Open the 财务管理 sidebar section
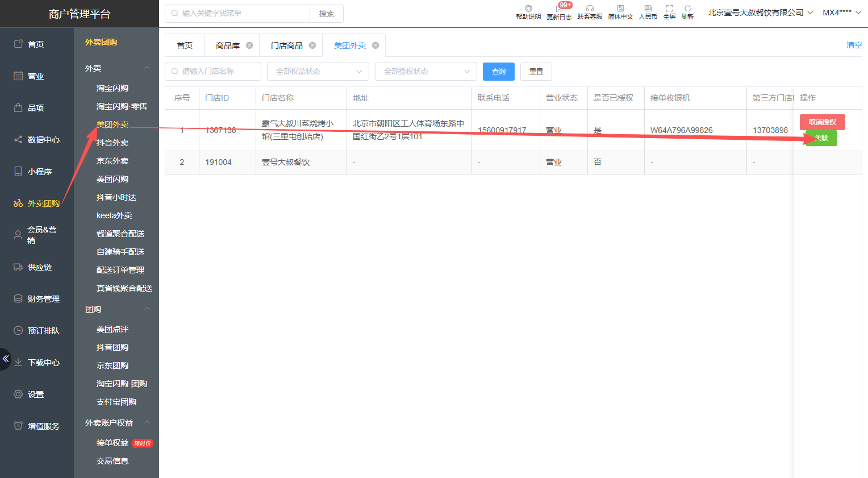This screenshot has height=478, width=868. [x=37, y=298]
